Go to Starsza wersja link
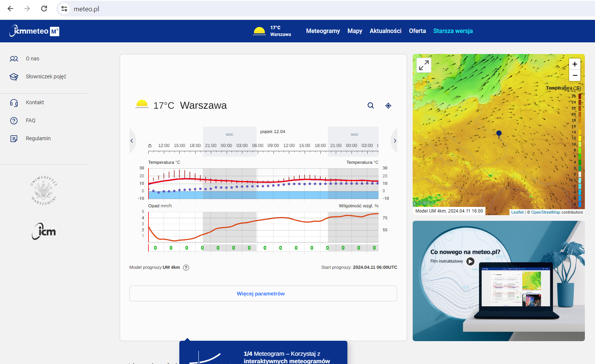This screenshot has width=595, height=364. pos(453,31)
